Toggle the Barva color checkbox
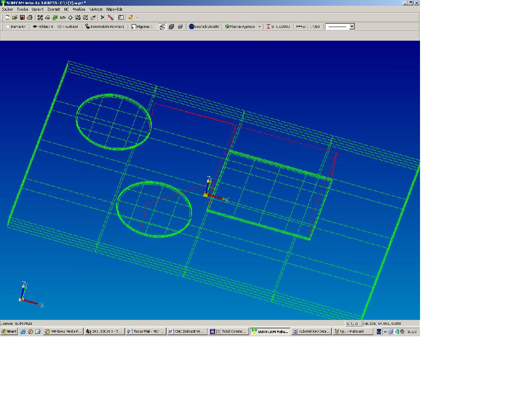The height and width of the screenshot is (420, 525). [8, 27]
